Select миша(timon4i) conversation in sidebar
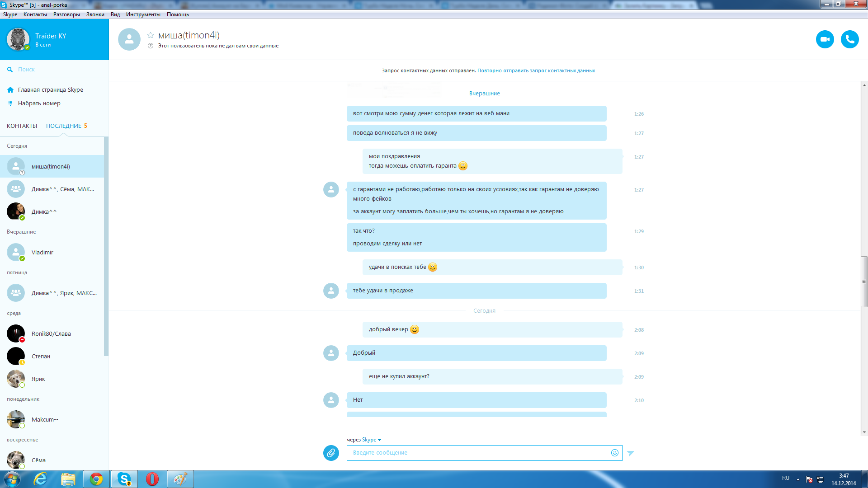 coord(52,166)
